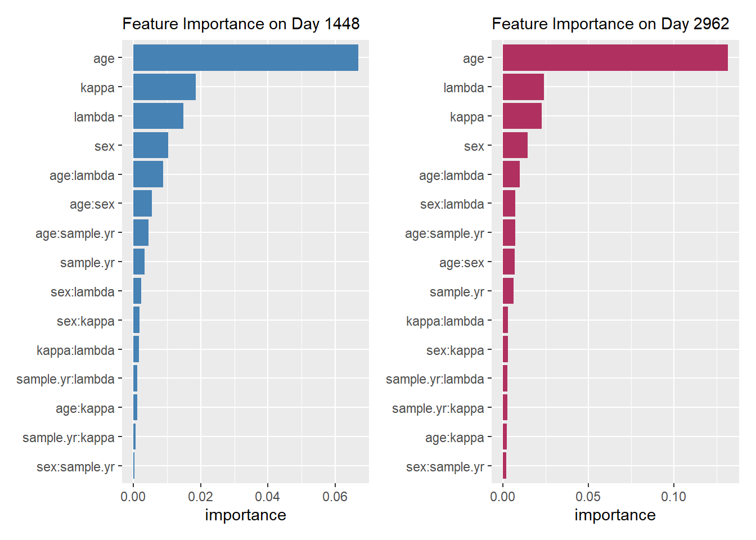
Task: Click the 'importance' axis title under Day 1448 chart
Action: 245,515
